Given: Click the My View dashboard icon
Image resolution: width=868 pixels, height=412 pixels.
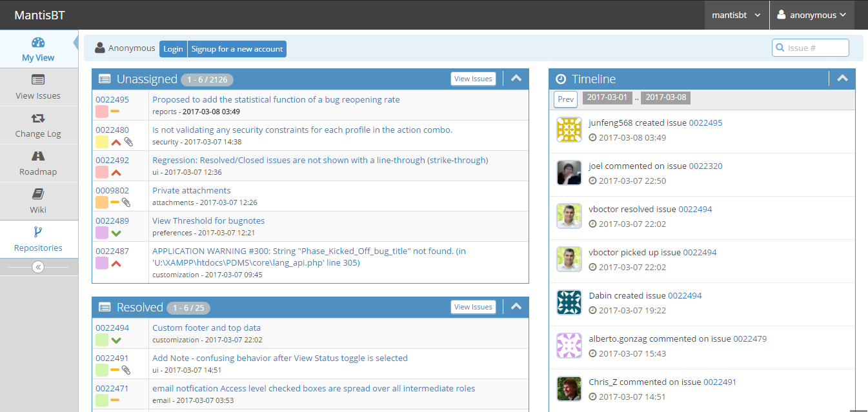Looking at the screenshot, I should tap(38, 43).
